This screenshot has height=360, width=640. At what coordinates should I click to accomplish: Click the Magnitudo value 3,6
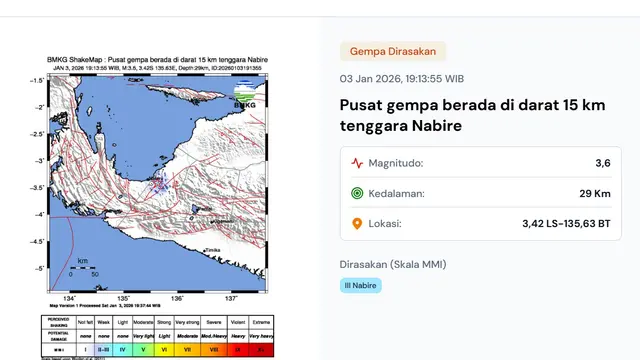click(603, 163)
